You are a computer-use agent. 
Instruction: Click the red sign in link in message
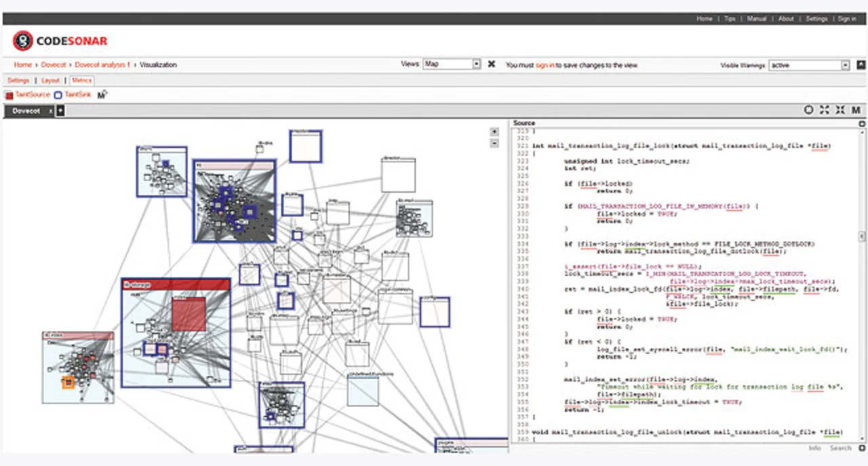point(545,65)
